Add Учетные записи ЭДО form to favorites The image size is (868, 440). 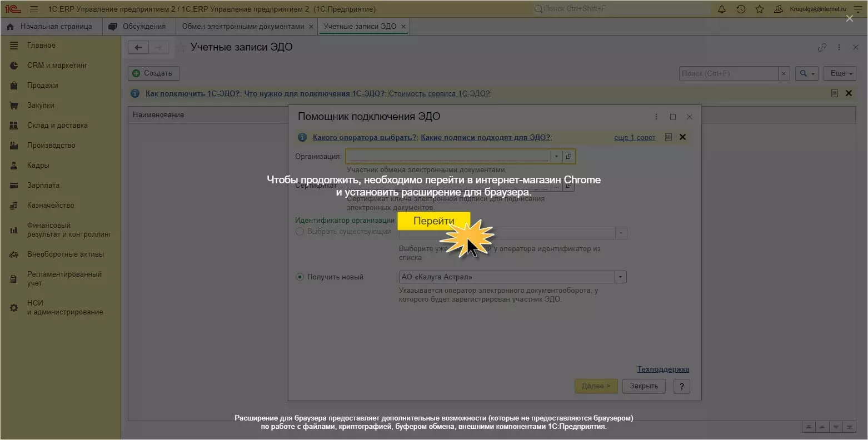point(181,48)
